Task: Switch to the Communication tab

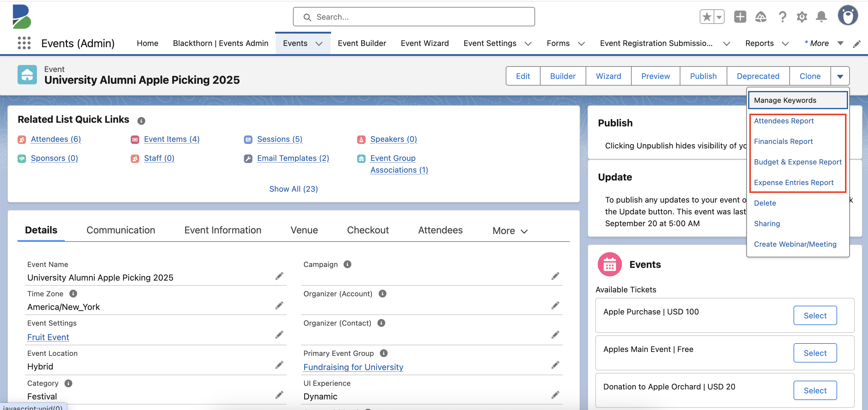Action: coord(121,230)
